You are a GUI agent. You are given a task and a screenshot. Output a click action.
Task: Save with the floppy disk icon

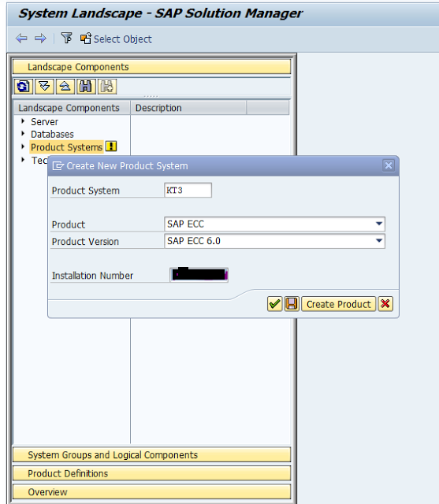pyautogui.click(x=292, y=304)
